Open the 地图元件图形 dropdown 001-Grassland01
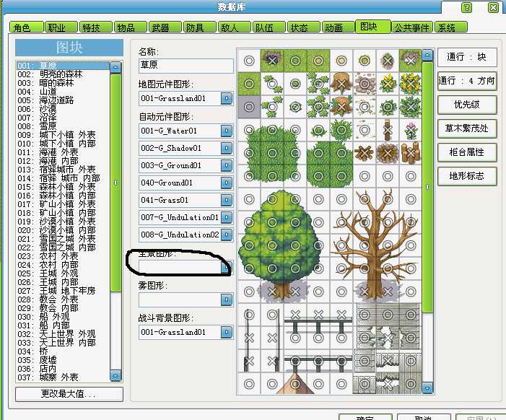The width and height of the screenshot is (506, 420). pyautogui.click(x=227, y=98)
